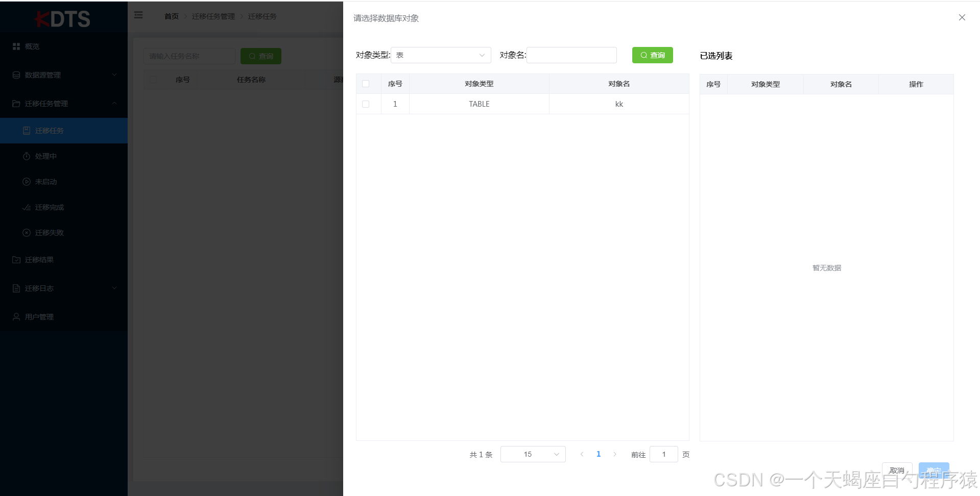Open the page size dropdown showing 15
Screen dimensions: 980x496
pos(533,454)
